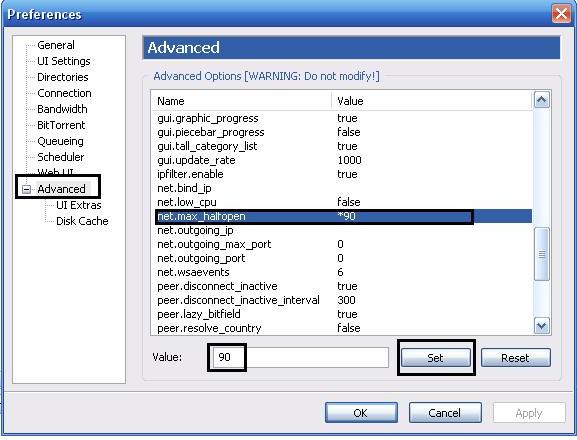This screenshot has height=440, width=577.
Task: Select UI Extras under Advanced
Action: pos(79,205)
